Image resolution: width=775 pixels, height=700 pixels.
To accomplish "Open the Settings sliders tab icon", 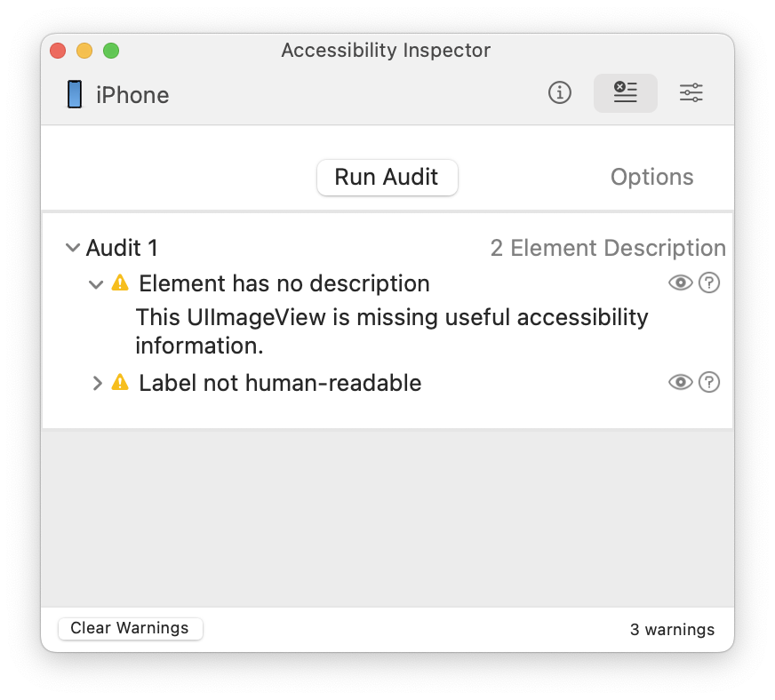I will [691, 92].
